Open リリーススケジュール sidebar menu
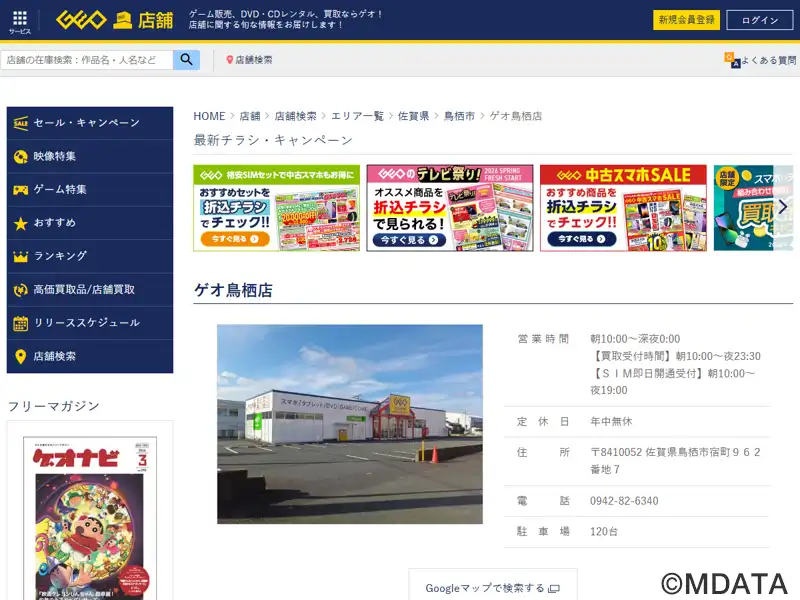This screenshot has width=800, height=600. pos(90,323)
